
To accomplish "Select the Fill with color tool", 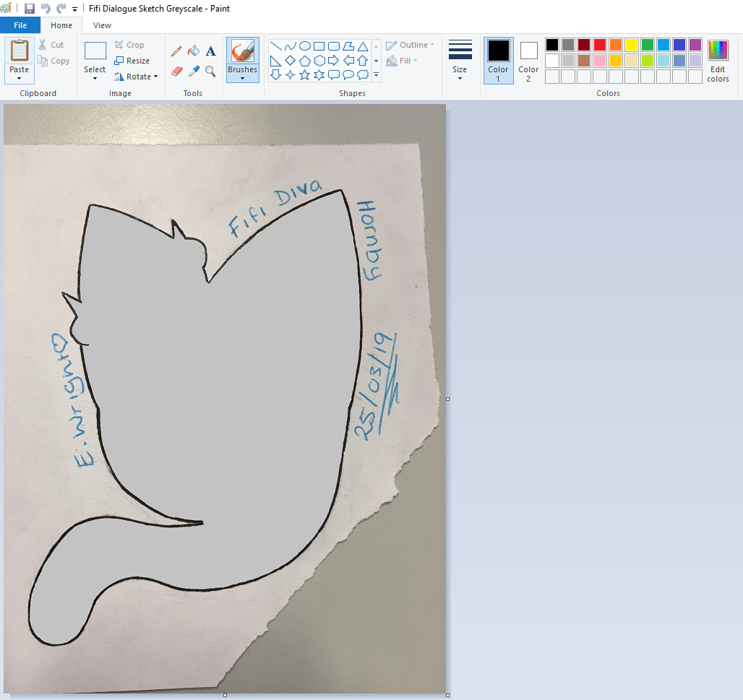I will tap(194, 51).
